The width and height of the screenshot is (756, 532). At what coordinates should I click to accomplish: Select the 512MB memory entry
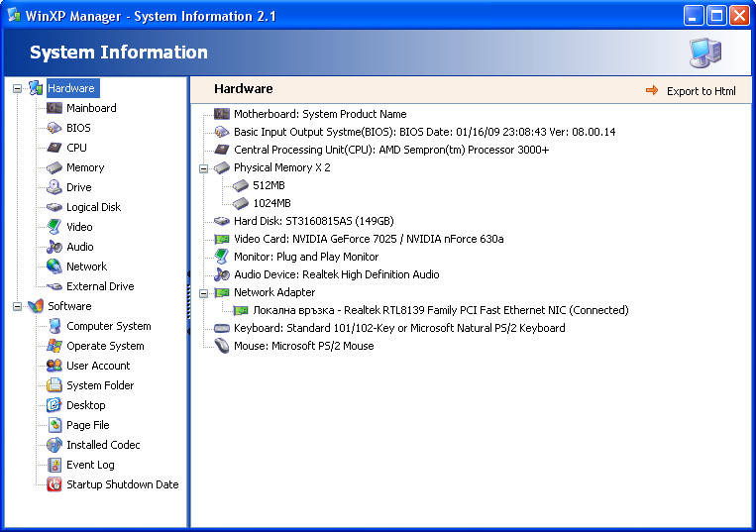pyautogui.click(x=269, y=185)
